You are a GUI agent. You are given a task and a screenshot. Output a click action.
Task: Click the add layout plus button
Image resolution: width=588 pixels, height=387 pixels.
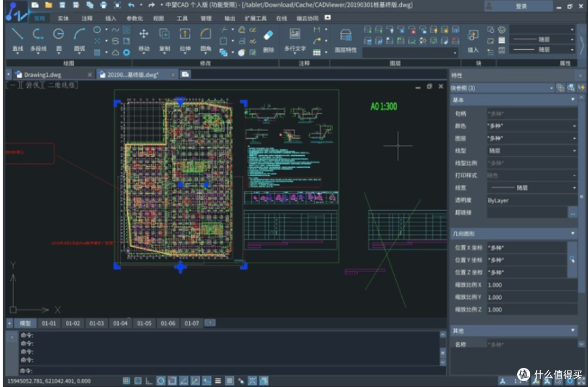point(210,322)
